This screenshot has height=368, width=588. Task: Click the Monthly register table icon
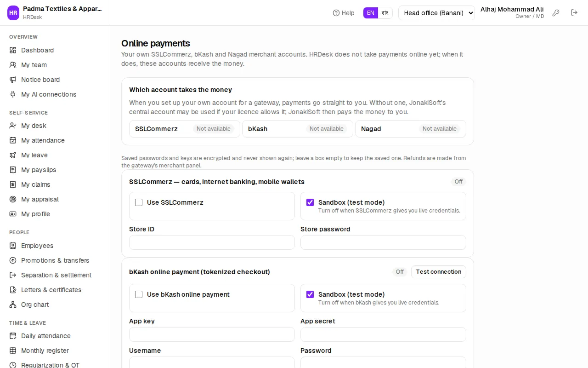click(x=13, y=351)
